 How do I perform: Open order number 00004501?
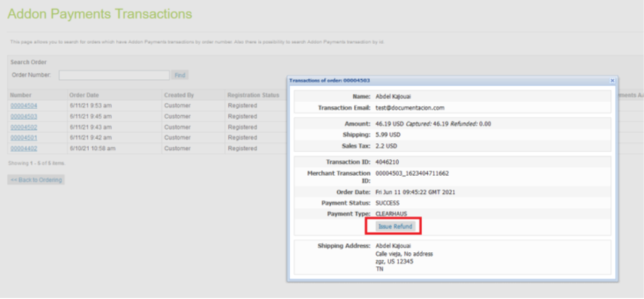pos(24,138)
